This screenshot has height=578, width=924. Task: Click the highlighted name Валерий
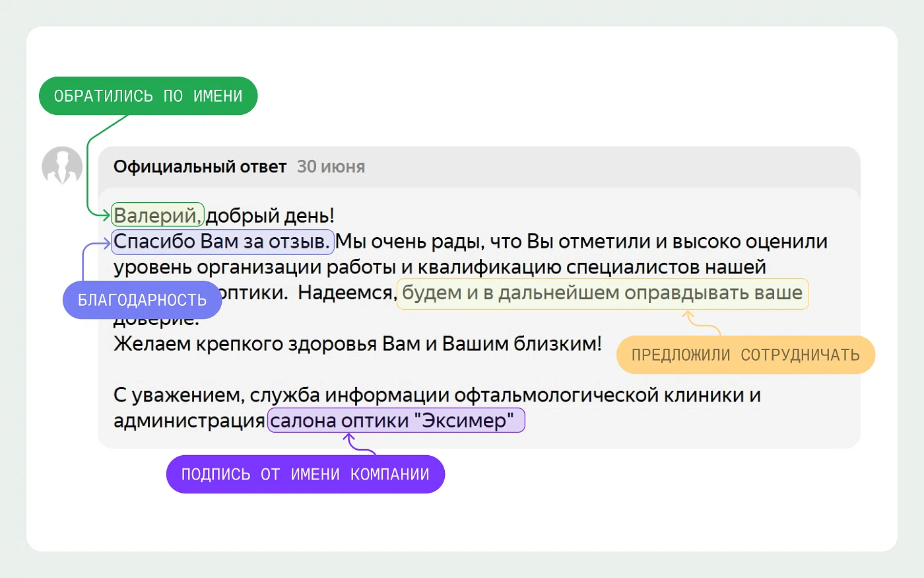157,215
